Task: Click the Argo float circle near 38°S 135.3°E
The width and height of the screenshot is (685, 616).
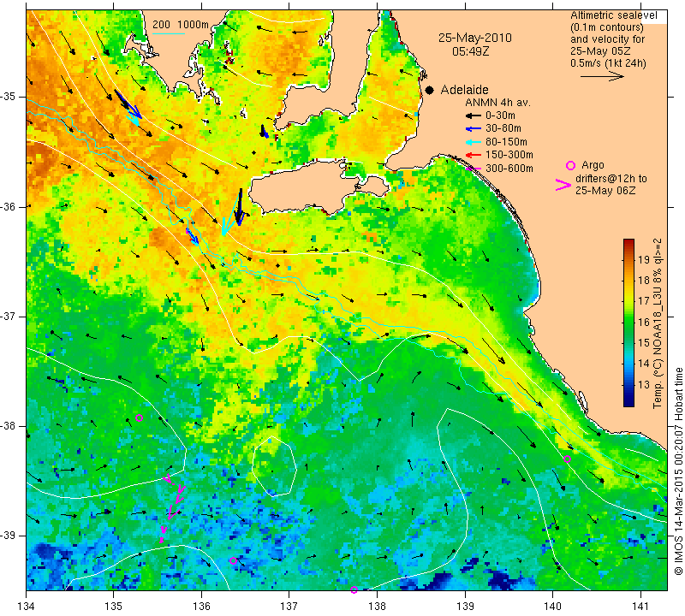Action: [x=139, y=418]
